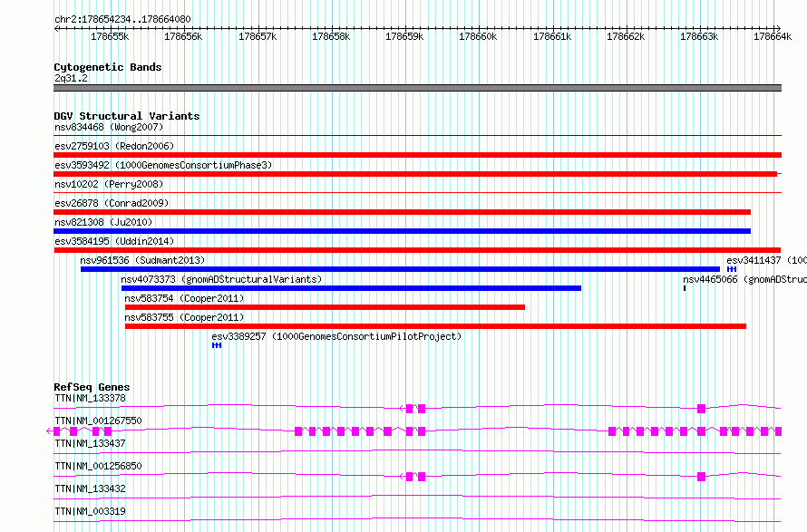Open the nsv583755 (Cooper2011) variant label

[184, 317]
